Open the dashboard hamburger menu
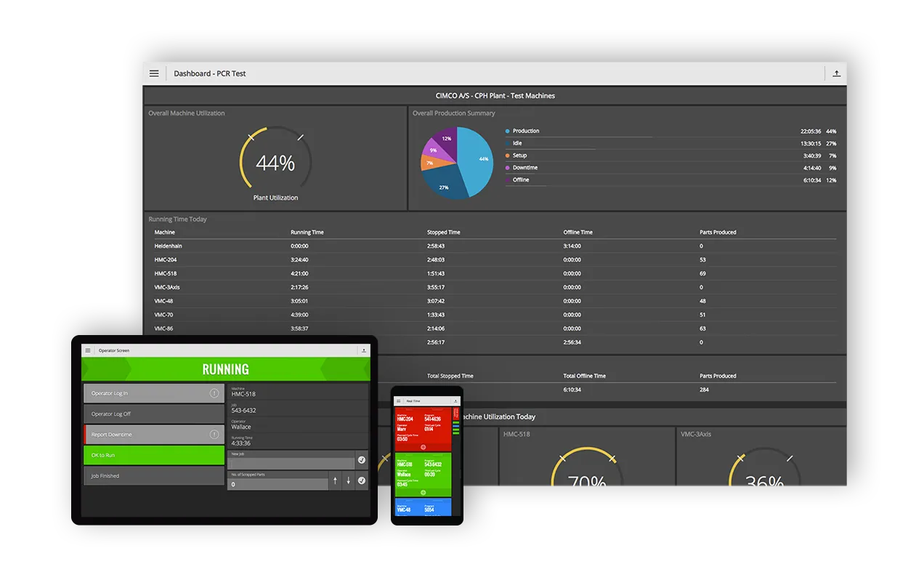Viewport: 924px width, 580px height. 154,73
